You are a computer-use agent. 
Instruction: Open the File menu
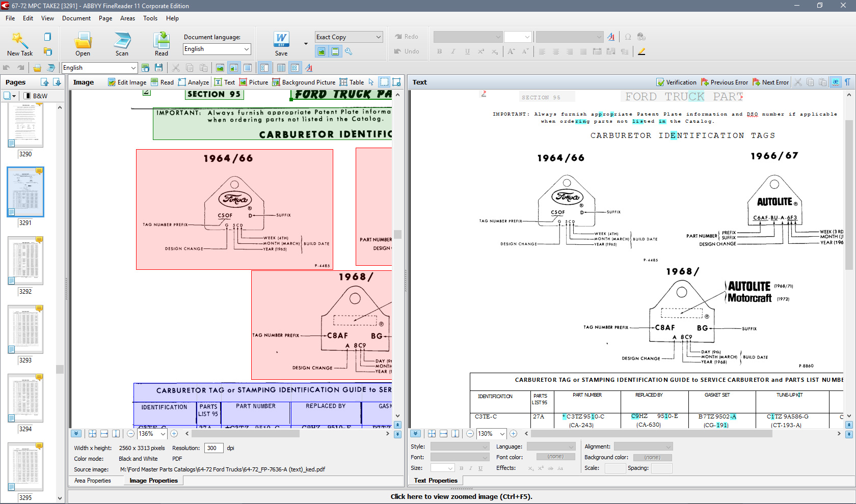(x=10, y=18)
